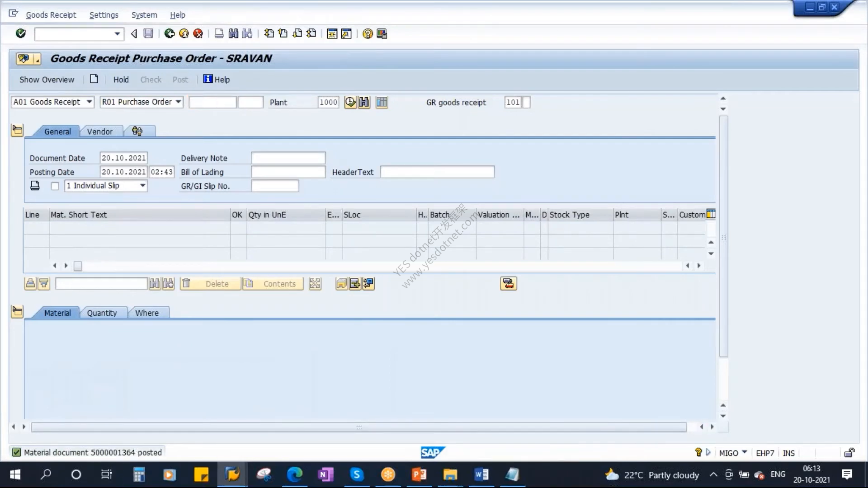Collapse the header data section
Image resolution: width=868 pixels, height=488 pixels.
click(17, 131)
